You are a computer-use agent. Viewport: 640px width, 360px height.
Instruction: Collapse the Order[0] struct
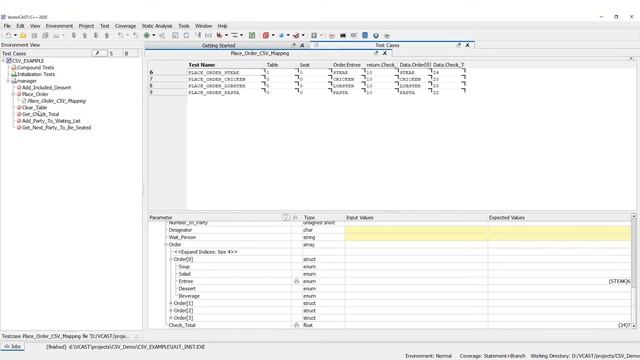tap(171, 259)
